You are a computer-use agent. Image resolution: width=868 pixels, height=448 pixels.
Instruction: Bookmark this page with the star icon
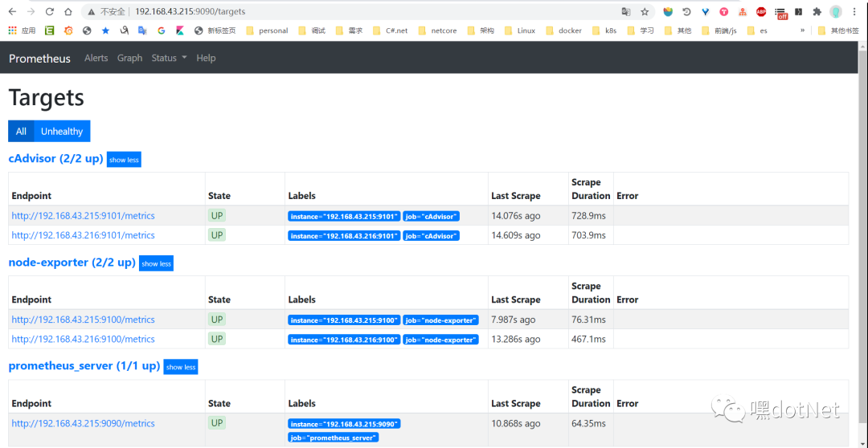click(x=645, y=12)
